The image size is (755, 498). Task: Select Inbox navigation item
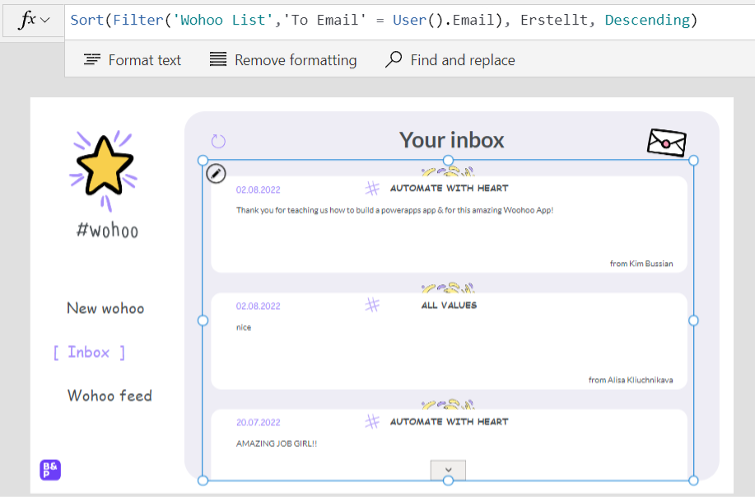pos(89,352)
